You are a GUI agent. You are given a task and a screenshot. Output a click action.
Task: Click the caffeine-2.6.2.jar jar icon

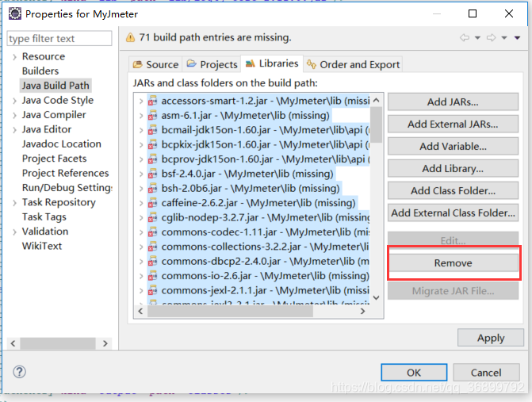pyautogui.click(x=153, y=203)
